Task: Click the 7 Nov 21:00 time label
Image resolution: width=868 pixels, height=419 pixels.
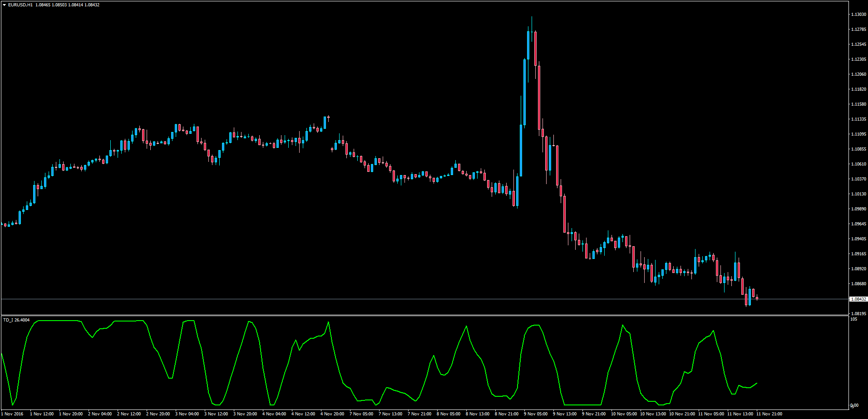Action: pyautogui.click(x=419, y=414)
